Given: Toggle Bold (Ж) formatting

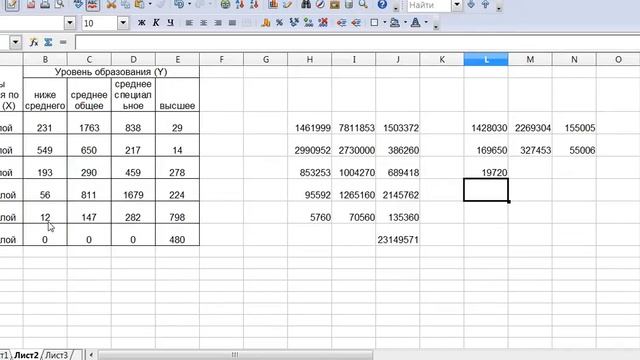Looking at the screenshot, I should pyautogui.click(x=141, y=23).
